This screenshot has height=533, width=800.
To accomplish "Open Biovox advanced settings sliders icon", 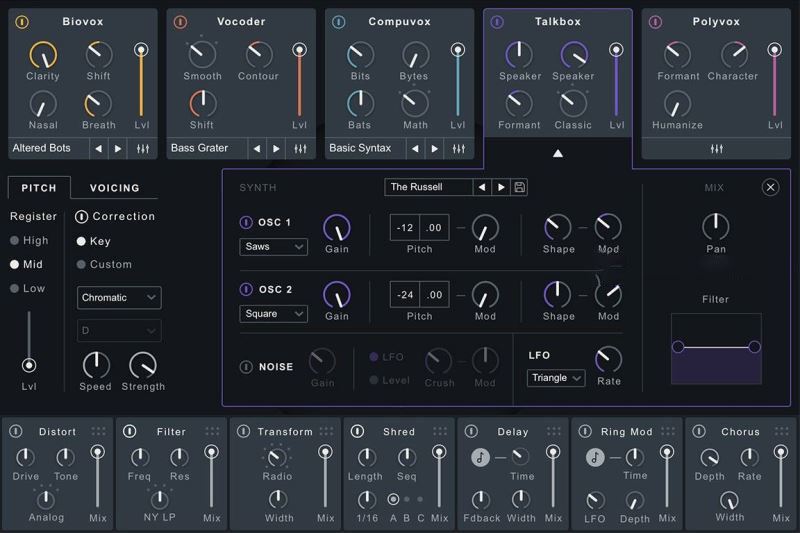I will click(x=143, y=149).
